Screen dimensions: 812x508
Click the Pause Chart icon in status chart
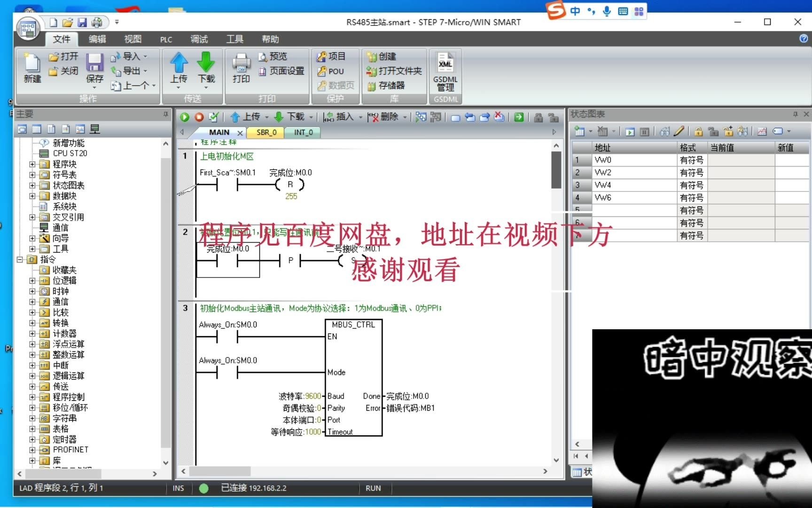pos(644,132)
